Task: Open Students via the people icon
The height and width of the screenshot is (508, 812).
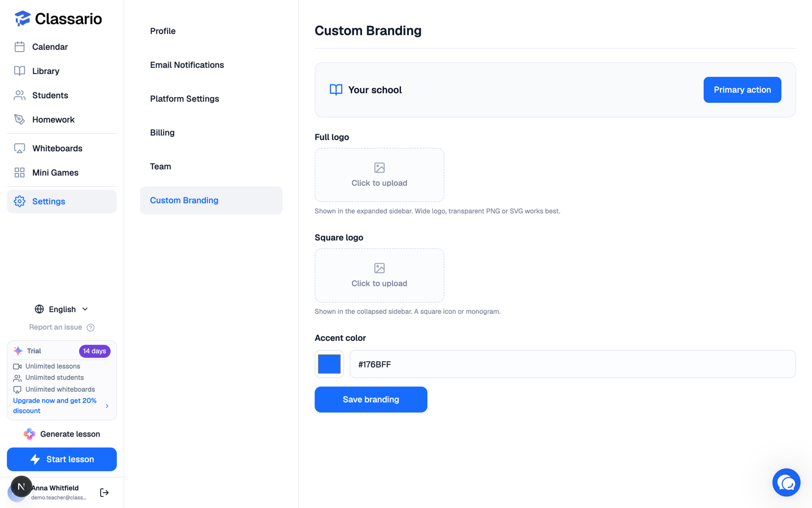Action: [20, 95]
